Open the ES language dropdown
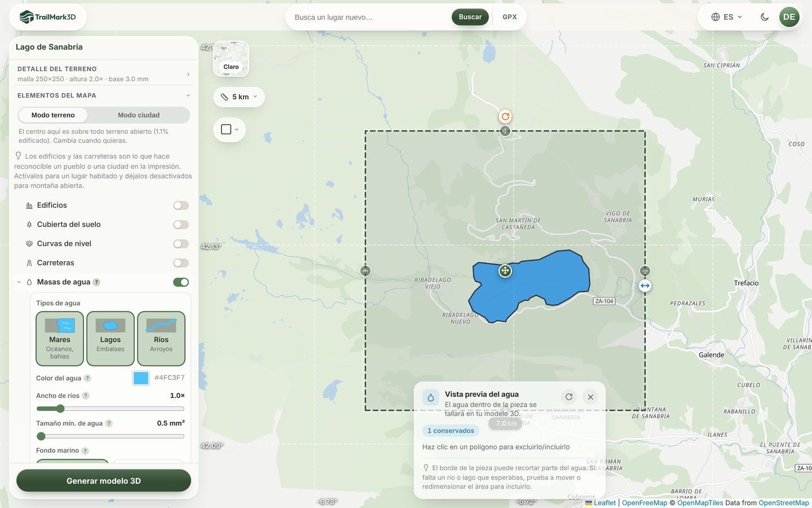The height and width of the screenshot is (508, 812). 727,17
